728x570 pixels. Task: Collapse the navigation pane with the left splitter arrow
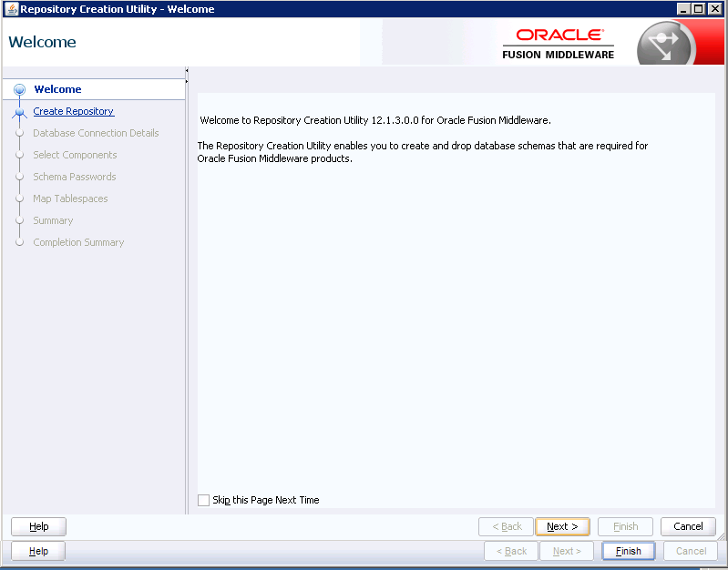[187, 70]
